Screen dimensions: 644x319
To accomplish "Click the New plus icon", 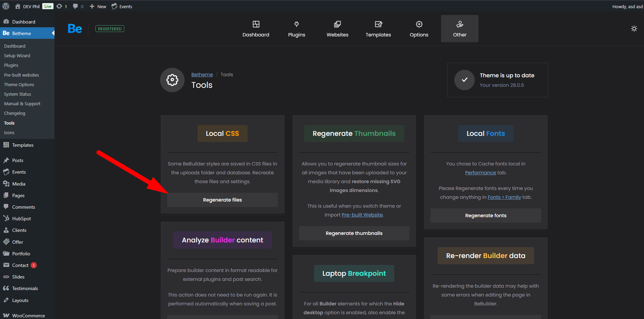I will click(x=92, y=6).
